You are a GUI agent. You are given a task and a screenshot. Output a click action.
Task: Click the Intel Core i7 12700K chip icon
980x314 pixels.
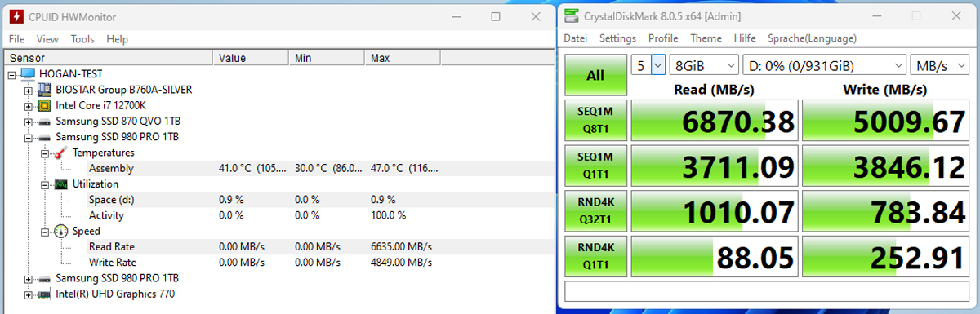coord(45,105)
